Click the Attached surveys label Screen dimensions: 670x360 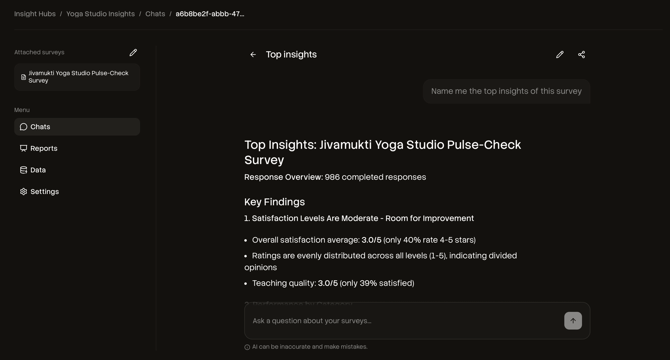coord(39,52)
